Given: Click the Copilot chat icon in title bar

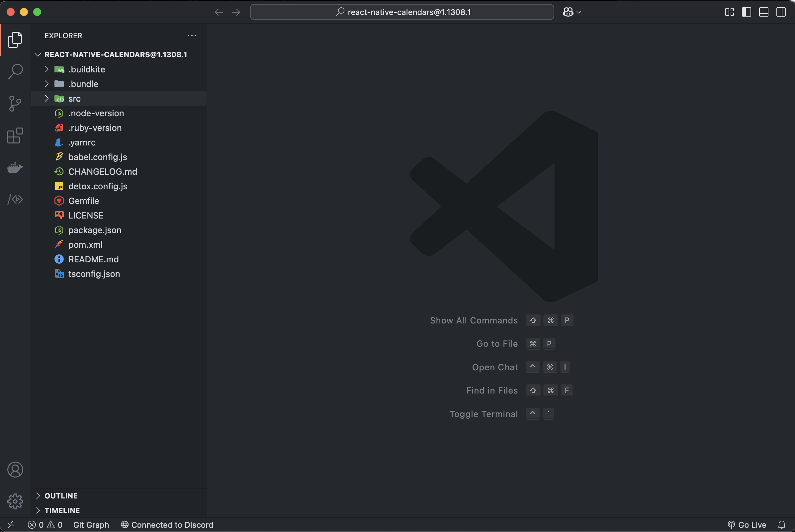Looking at the screenshot, I should point(568,12).
